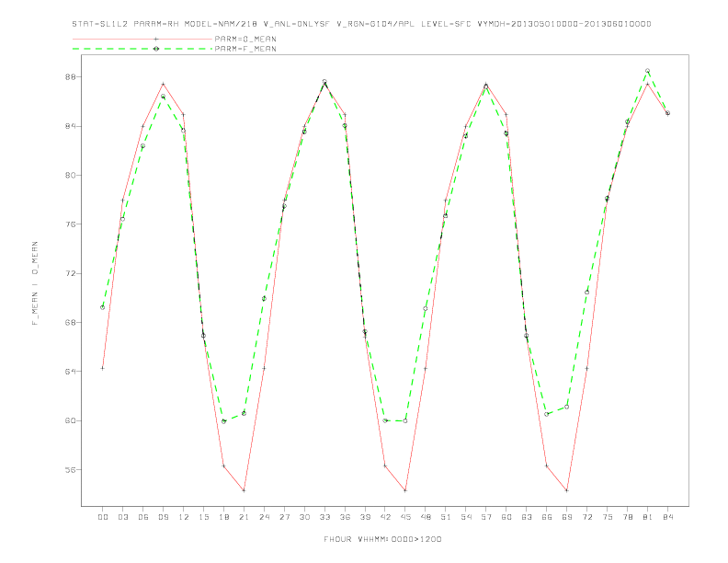Click the x-axis tick label 54
Viewport: 728px width, 563px height.
466,517
